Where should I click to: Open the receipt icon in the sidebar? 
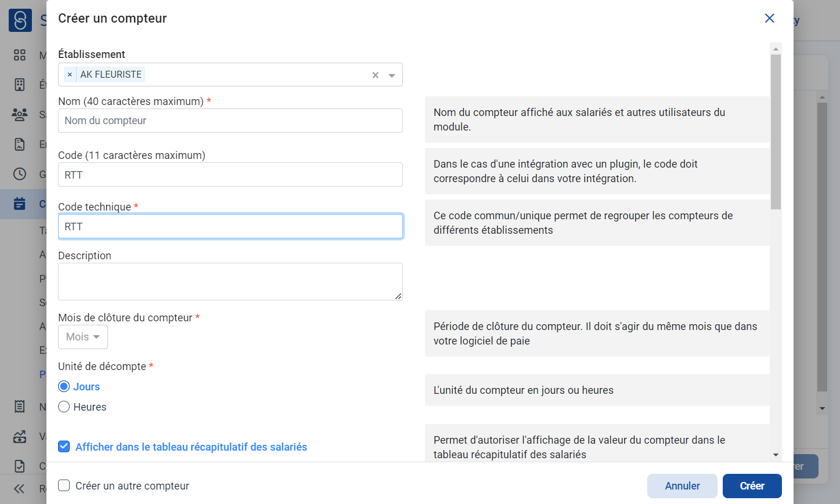point(20,407)
